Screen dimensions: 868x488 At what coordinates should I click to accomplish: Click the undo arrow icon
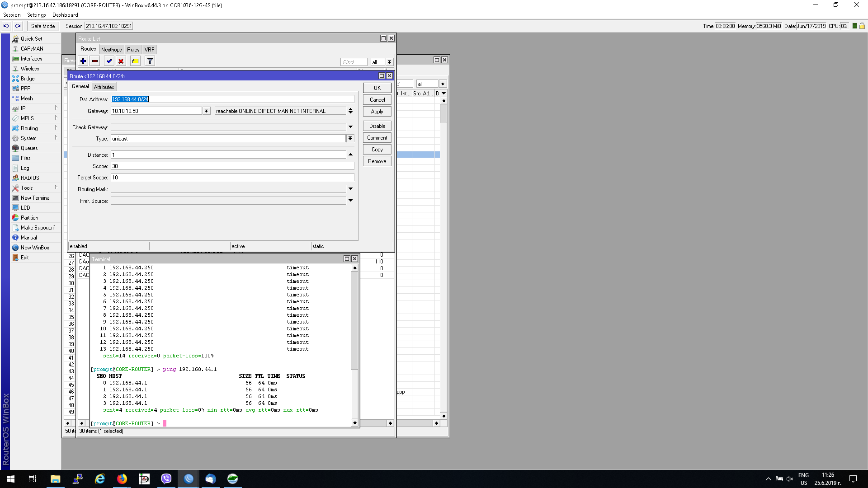pyautogui.click(x=6, y=26)
